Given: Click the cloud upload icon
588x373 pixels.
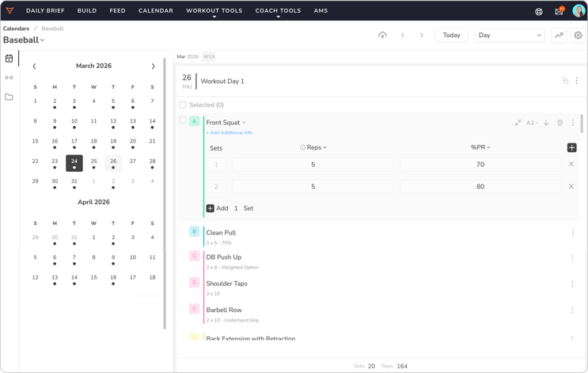Looking at the screenshot, I should point(382,36).
